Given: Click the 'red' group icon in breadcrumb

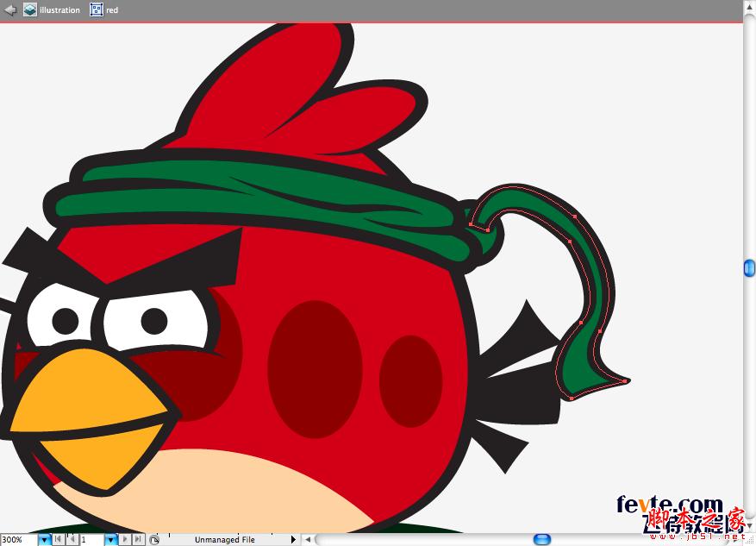Looking at the screenshot, I should click(x=97, y=9).
